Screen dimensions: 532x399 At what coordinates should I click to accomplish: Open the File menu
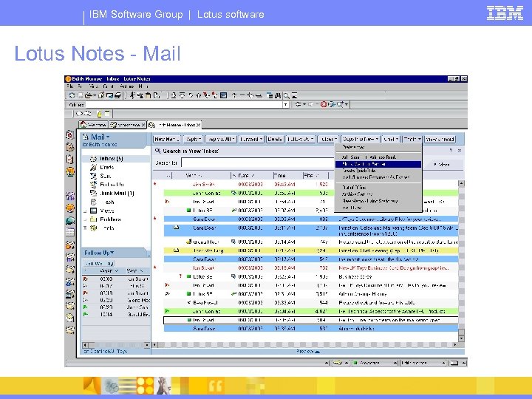tap(70, 86)
